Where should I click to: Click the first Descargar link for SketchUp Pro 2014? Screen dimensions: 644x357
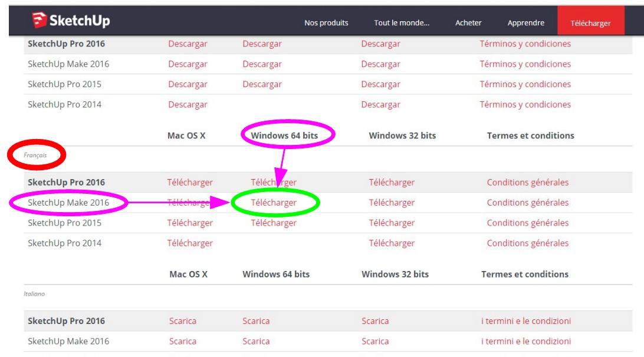188,105
